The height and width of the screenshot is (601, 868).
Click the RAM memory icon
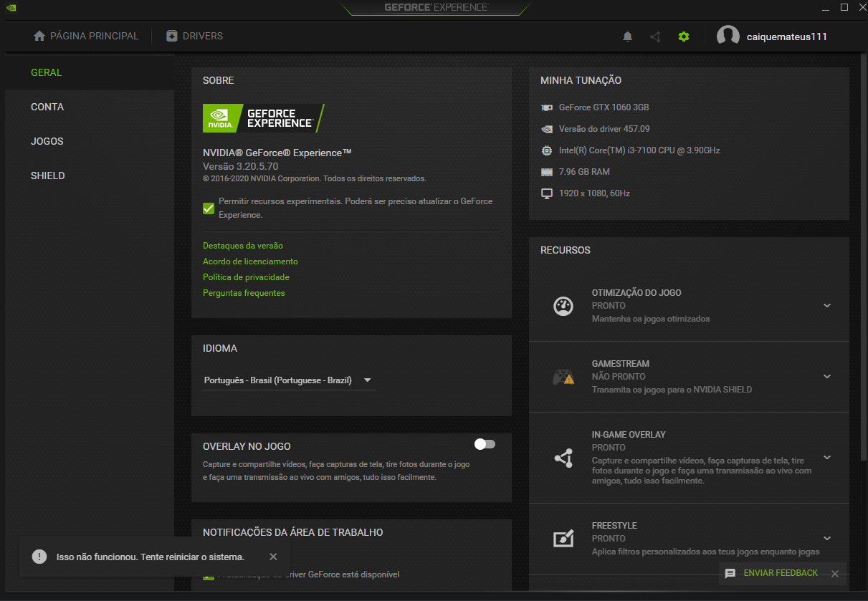point(547,172)
